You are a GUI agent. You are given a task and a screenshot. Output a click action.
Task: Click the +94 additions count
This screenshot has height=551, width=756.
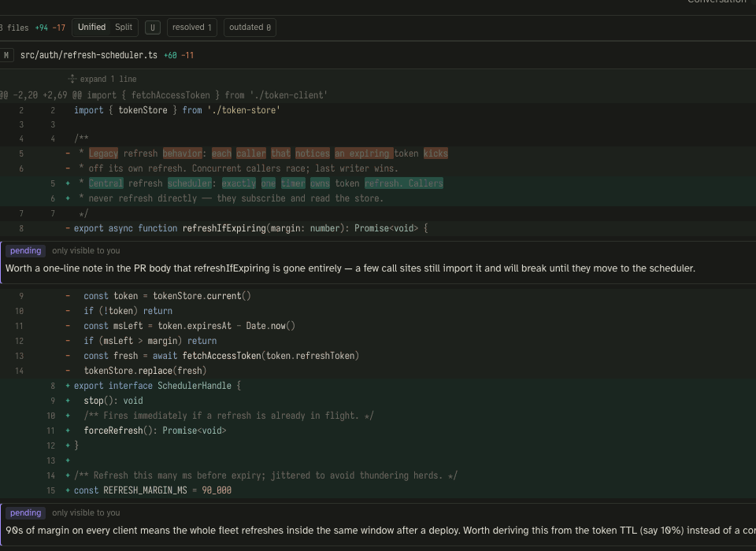[x=42, y=28]
